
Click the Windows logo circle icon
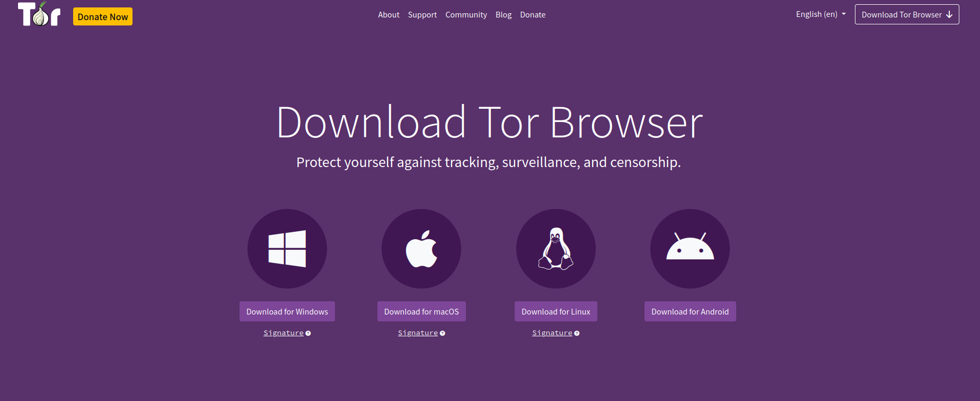(287, 249)
